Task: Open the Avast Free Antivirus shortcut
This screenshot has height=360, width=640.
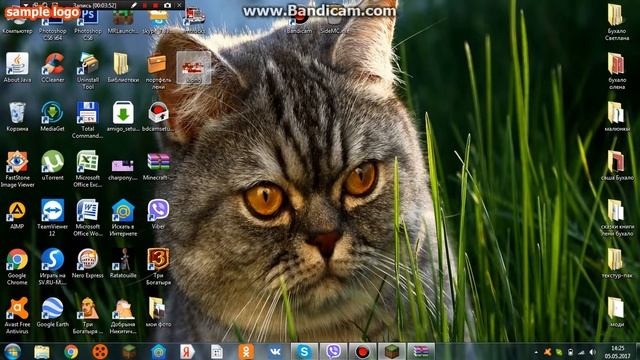Action: point(17,316)
